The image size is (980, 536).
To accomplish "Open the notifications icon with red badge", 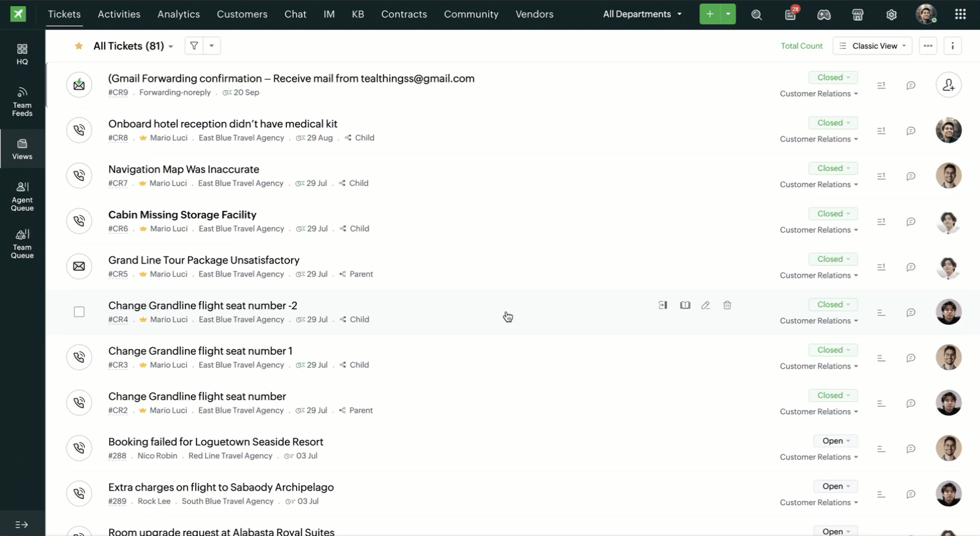I will 790,14.
